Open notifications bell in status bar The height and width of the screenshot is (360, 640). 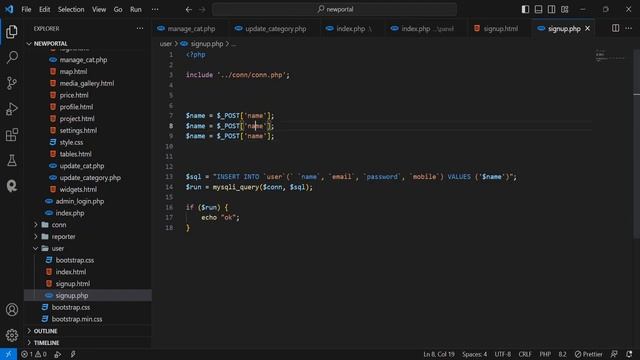629,354
